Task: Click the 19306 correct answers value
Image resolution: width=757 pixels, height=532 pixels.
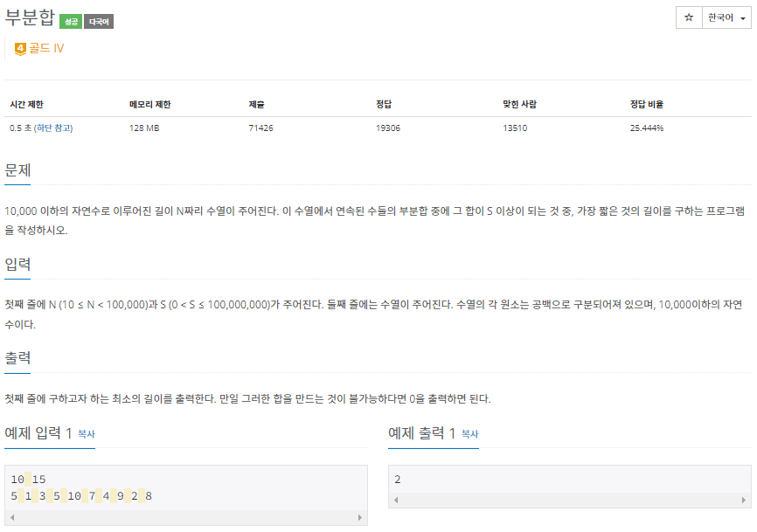Action: pos(388,128)
